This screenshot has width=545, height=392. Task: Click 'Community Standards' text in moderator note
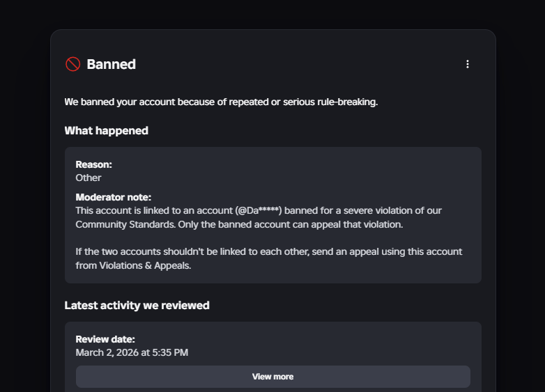point(125,225)
